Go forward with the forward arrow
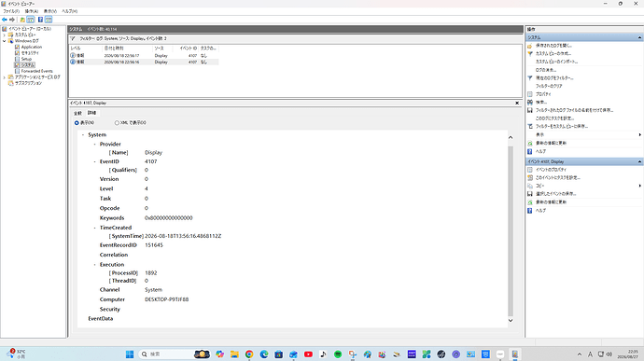The height and width of the screenshot is (361, 644). click(x=12, y=20)
